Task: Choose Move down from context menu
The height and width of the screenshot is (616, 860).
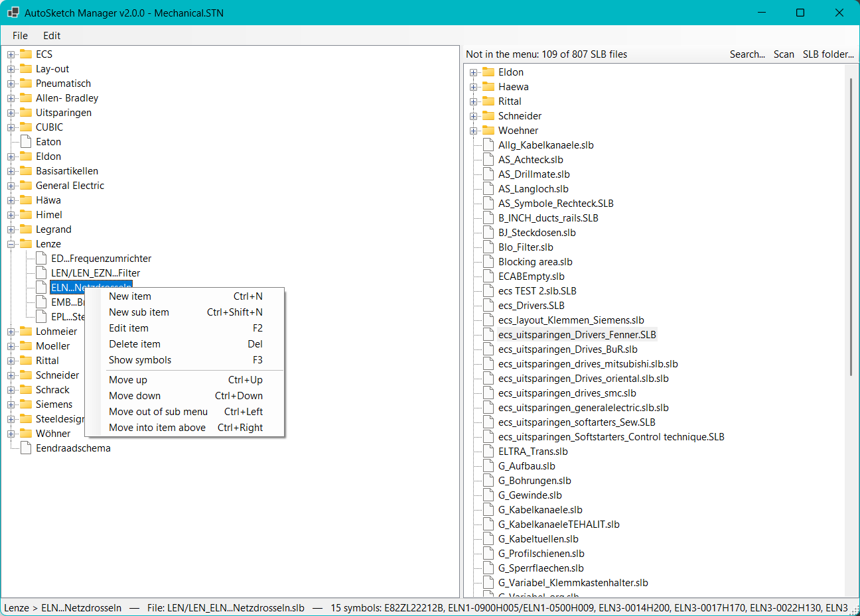Action: [186, 396]
